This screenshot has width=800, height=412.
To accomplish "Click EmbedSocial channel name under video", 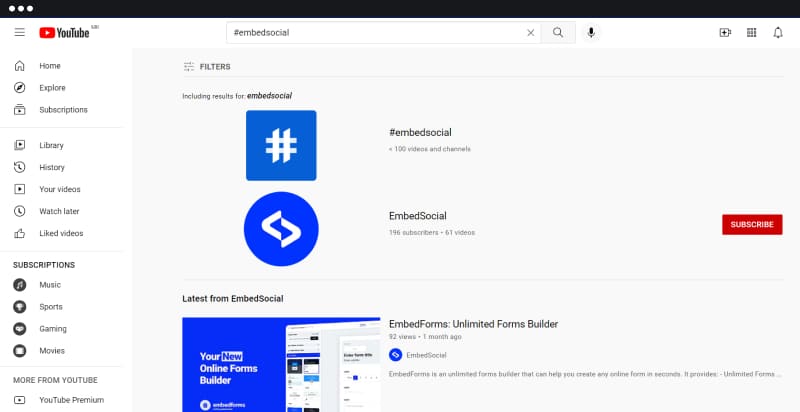I will (427, 355).
